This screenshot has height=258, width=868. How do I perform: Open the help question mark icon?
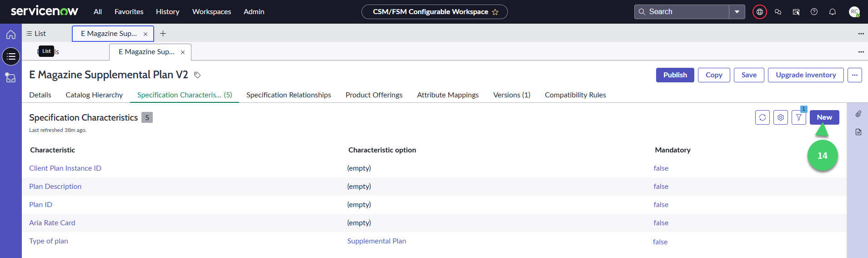pos(814,12)
